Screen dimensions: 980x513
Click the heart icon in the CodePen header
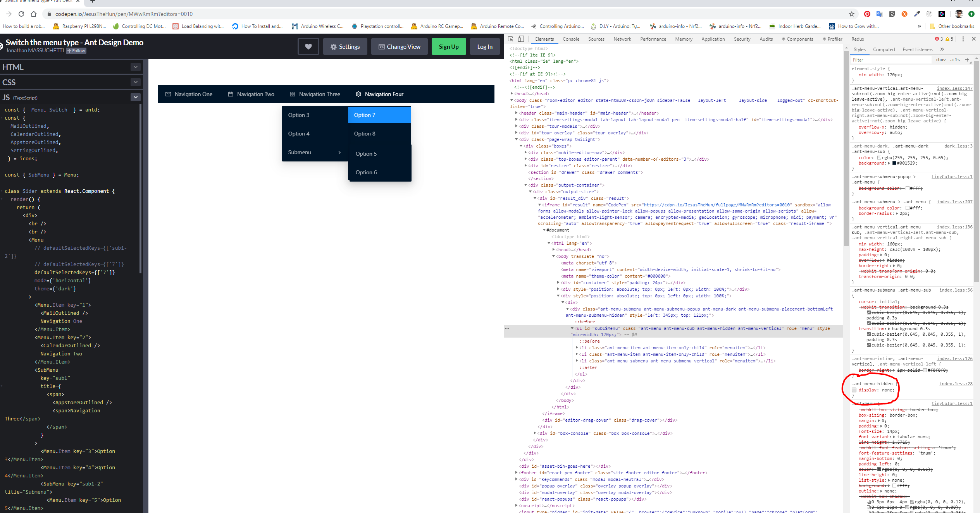tap(308, 46)
